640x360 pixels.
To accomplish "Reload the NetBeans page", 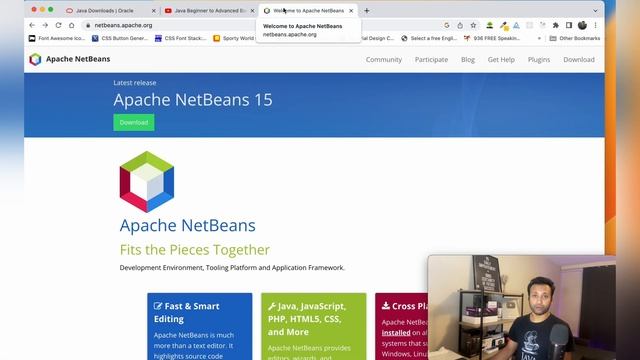I will (x=58, y=25).
